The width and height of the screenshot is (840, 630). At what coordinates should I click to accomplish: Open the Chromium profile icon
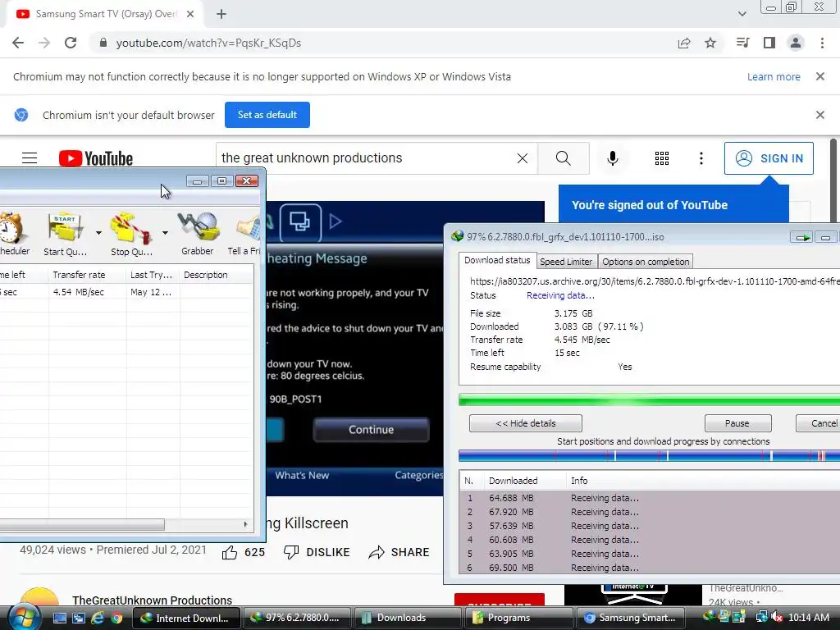click(x=796, y=43)
